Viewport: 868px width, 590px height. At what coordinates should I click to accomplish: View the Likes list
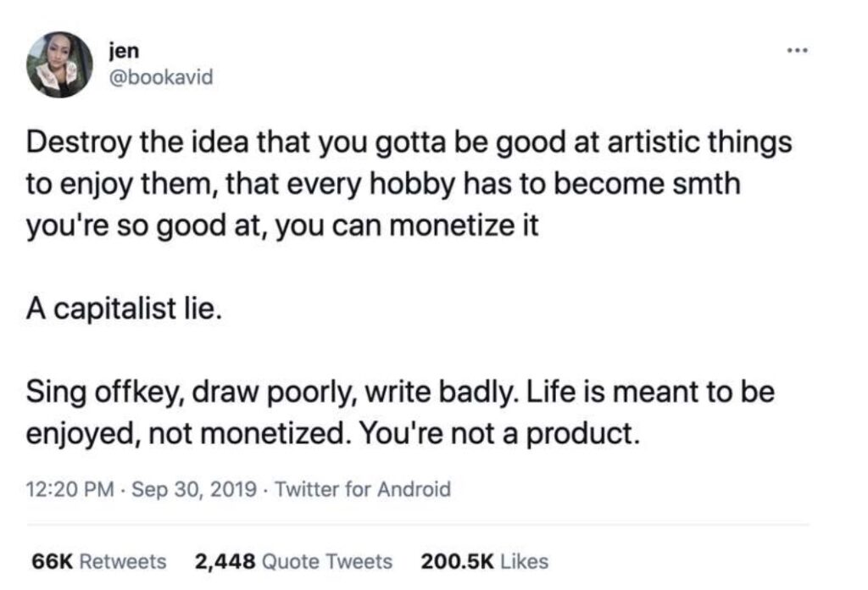pos(524,561)
